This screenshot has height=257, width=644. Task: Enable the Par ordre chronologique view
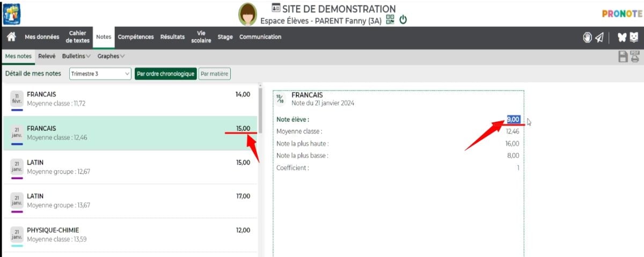point(165,74)
